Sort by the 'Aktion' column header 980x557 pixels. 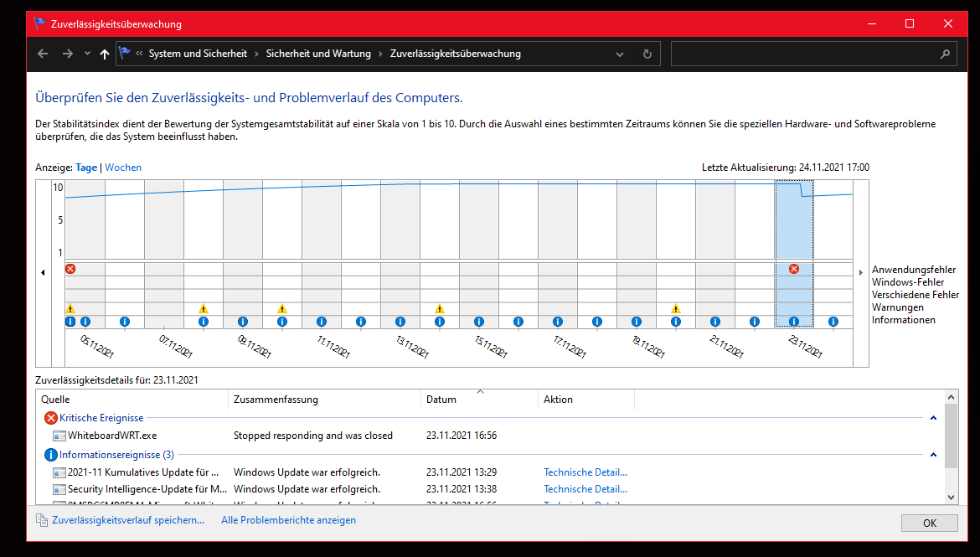(x=586, y=400)
